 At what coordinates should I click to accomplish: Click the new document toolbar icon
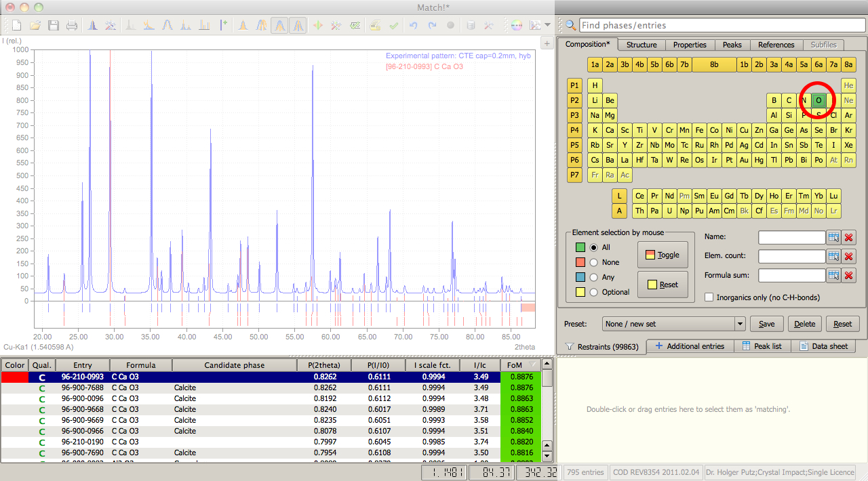tap(17, 26)
